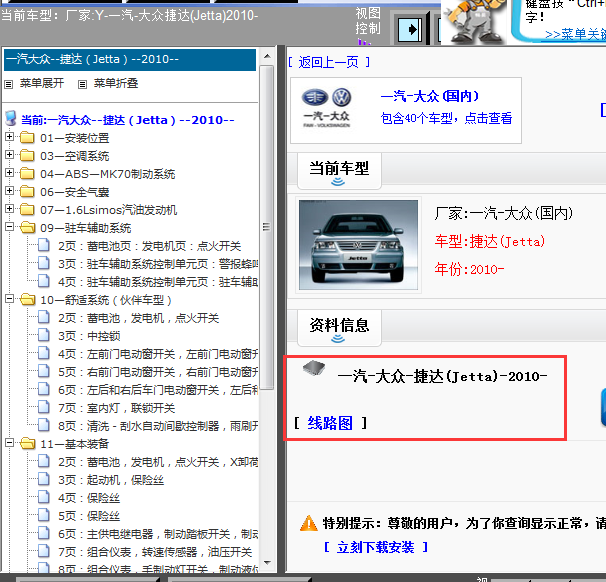The width and height of the screenshot is (606, 582).
Task: Go back via 返回上一页 link
Action: click(329, 62)
